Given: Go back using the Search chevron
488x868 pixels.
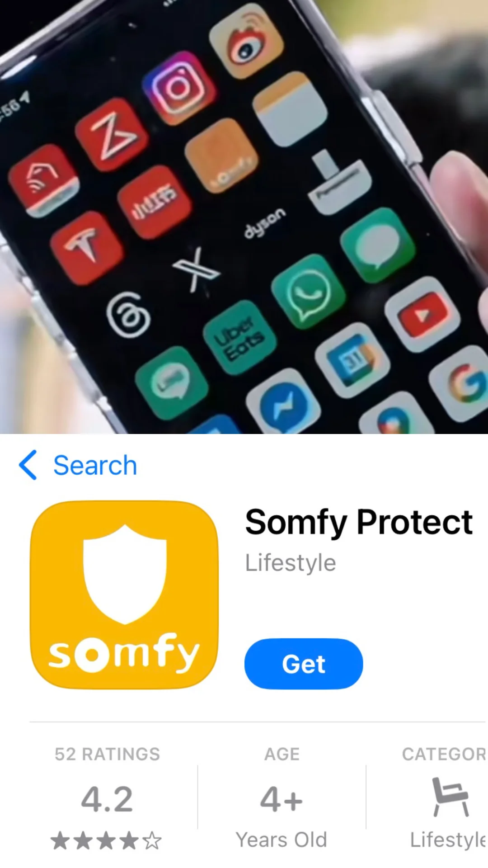Looking at the screenshot, I should pos(28,465).
